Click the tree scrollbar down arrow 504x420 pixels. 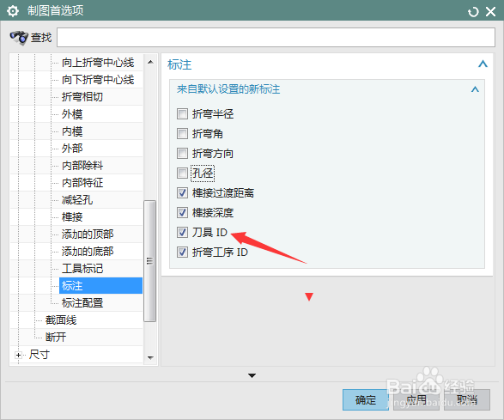(x=150, y=357)
